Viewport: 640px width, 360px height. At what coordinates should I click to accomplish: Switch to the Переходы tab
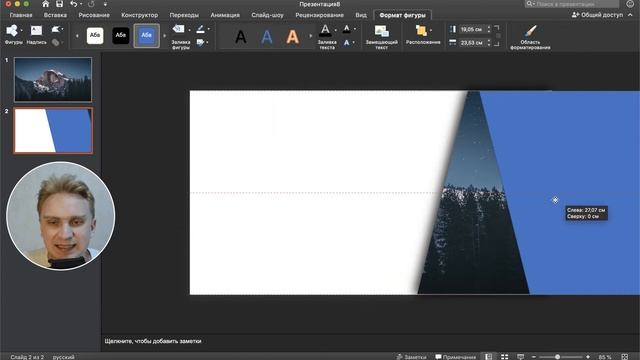coord(184,15)
